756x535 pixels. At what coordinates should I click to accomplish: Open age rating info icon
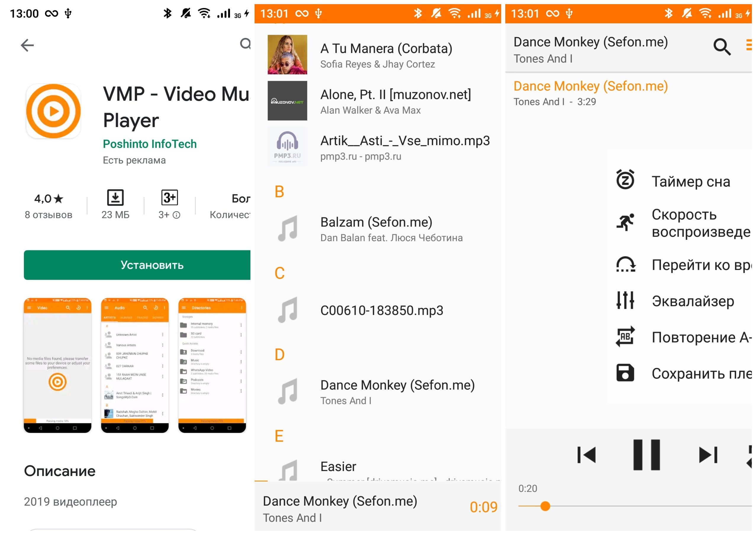(x=177, y=215)
